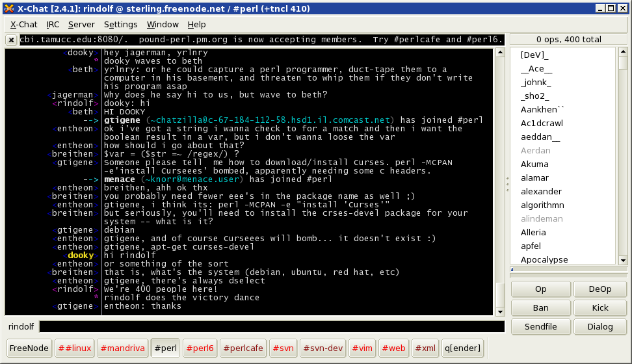Click the Op button
The width and height of the screenshot is (632, 364).
(x=541, y=289)
